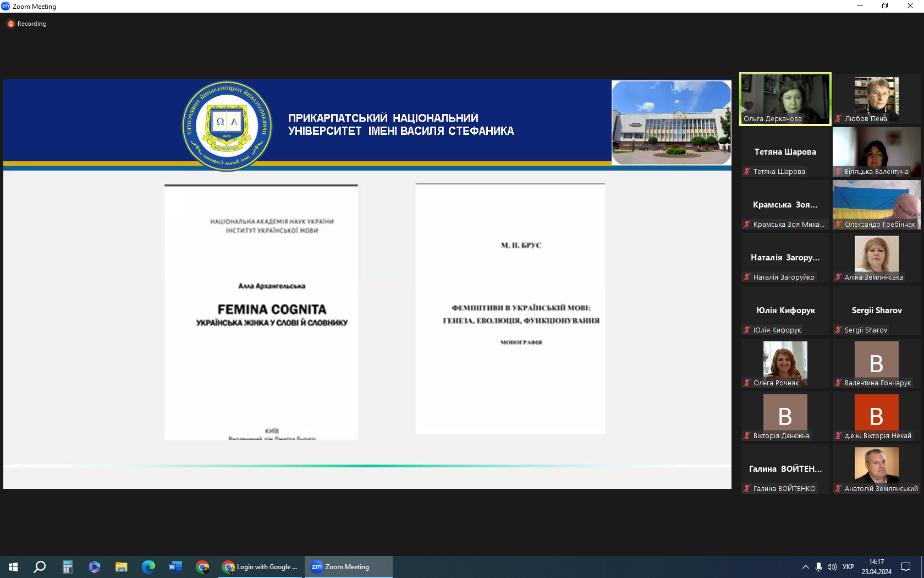
Task: Select Zoom Meeting taskbar window
Action: [348, 567]
